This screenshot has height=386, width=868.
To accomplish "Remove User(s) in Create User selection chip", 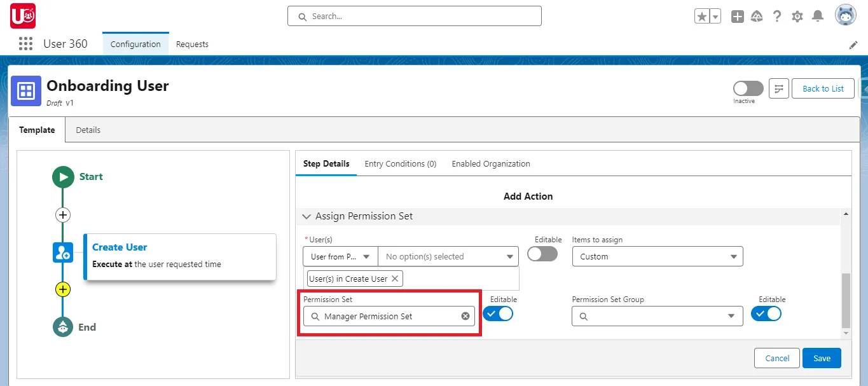I will tap(394, 278).
